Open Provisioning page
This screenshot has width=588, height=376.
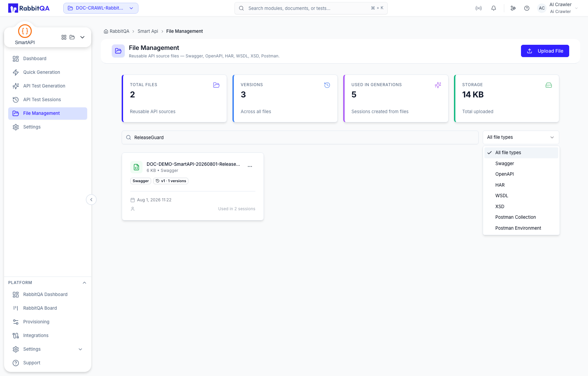click(48, 322)
